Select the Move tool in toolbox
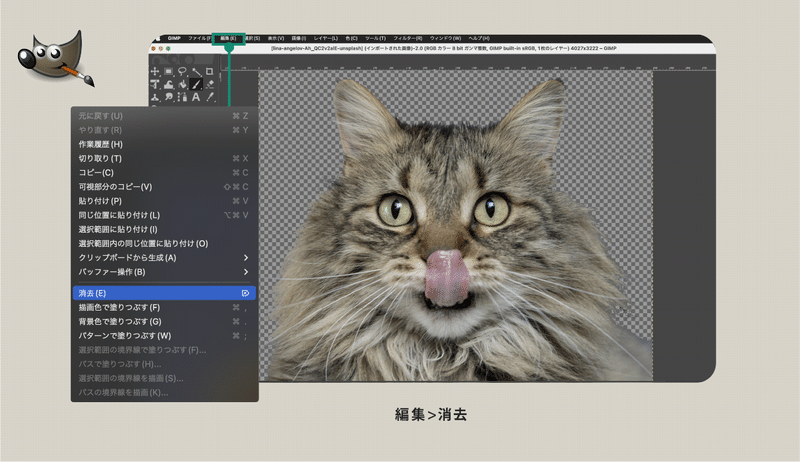Image resolution: width=800 pixels, height=462 pixels. 155,71
